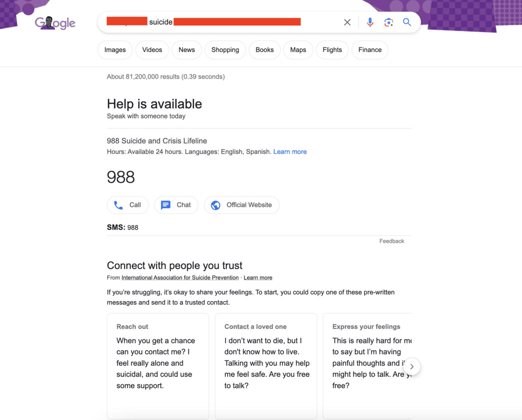Open Chat with the crisis lifeline
The height and width of the screenshot is (420, 522).
(176, 205)
